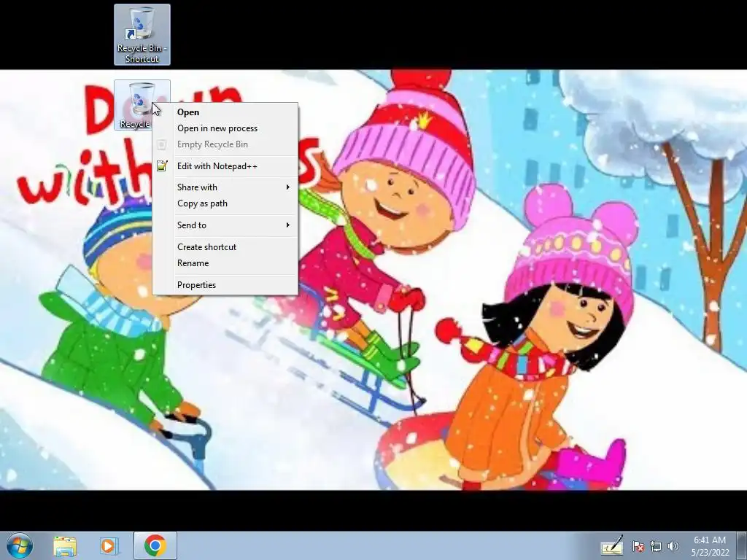
Task: Click the Notepad++ icon in the context menu
Action: (x=162, y=166)
